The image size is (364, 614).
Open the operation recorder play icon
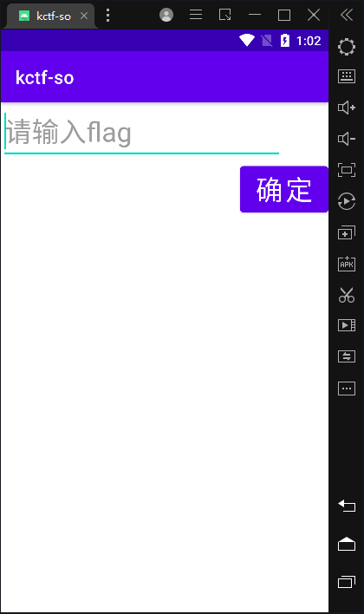point(347,201)
